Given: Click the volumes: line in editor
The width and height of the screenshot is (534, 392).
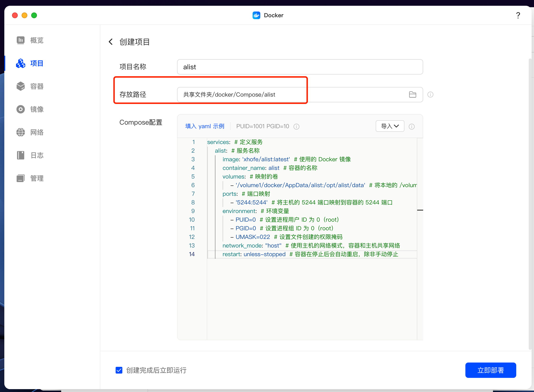Looking at the screenshot, I should tap(250, 177).
